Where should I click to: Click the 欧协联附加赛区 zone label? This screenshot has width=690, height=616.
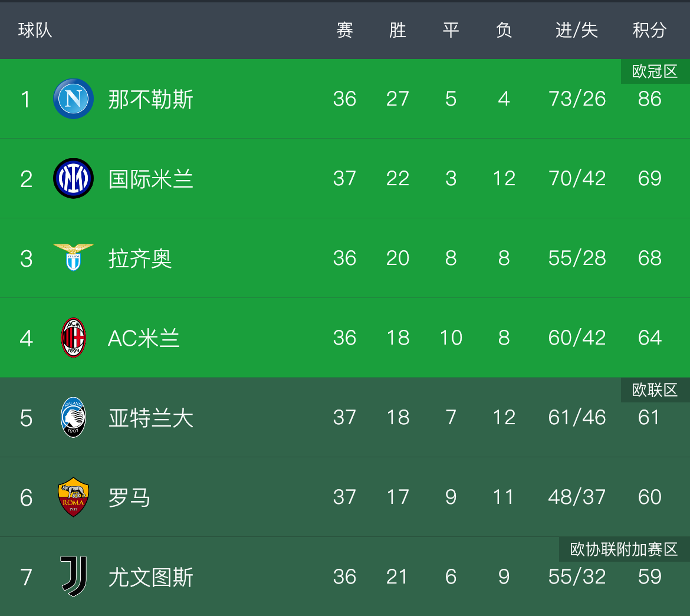624,549
